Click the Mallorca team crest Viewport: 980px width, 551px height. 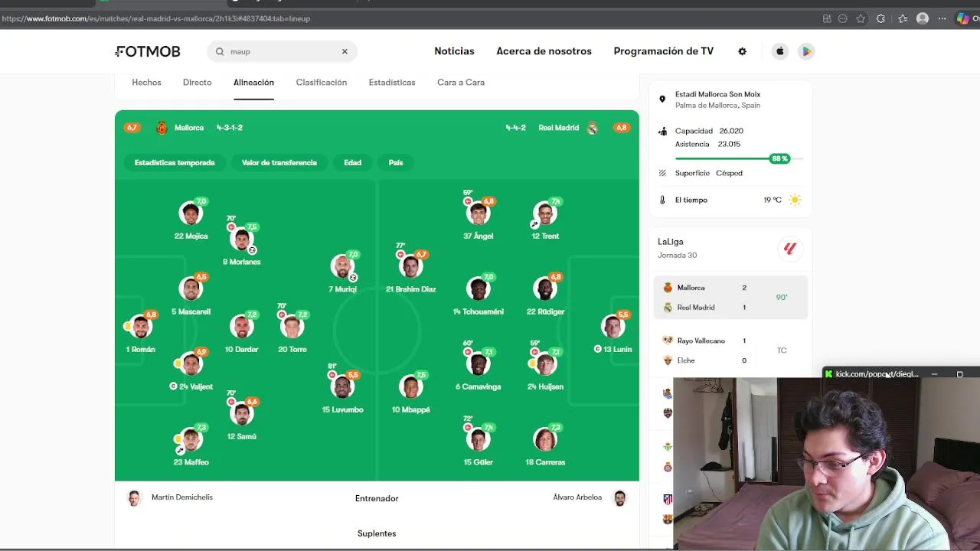[162, 128]
